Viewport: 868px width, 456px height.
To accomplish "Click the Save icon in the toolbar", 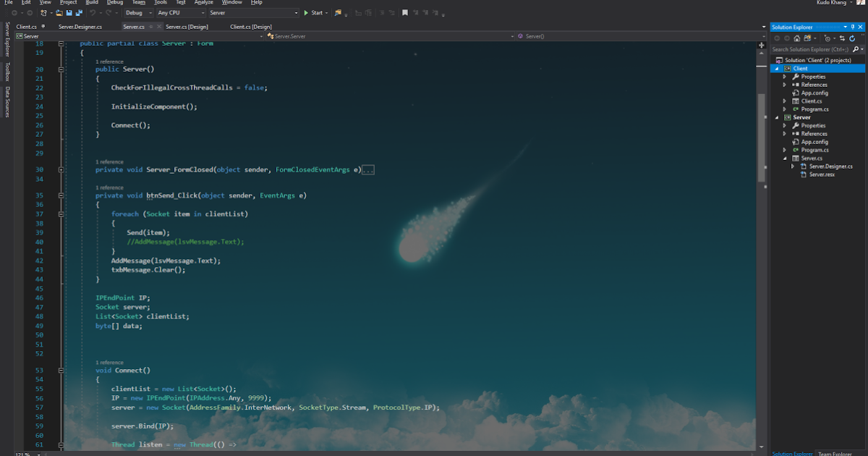I will click(69, 12).
